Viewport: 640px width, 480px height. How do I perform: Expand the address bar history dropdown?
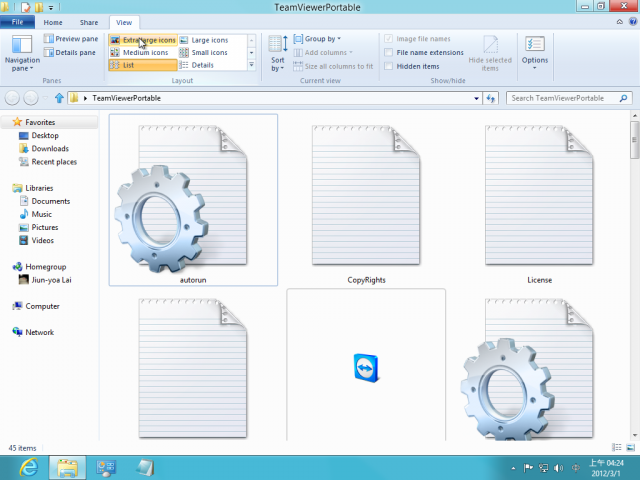tap(476, 98)
